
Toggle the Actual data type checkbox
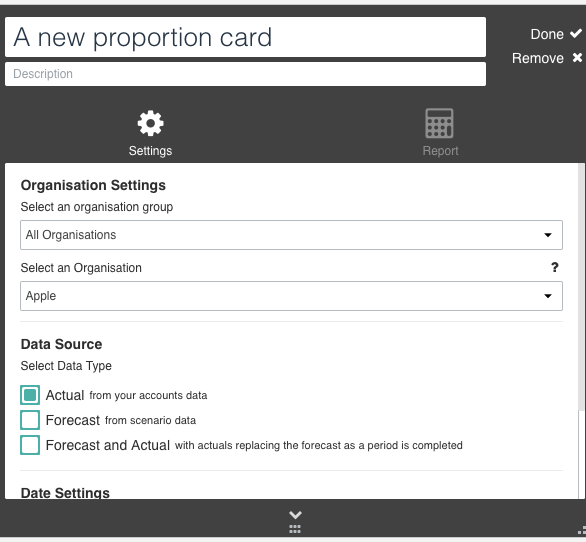[30, 395]
